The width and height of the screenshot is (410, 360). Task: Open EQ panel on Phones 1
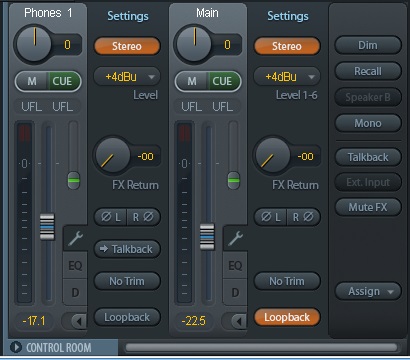coord(75,266)
